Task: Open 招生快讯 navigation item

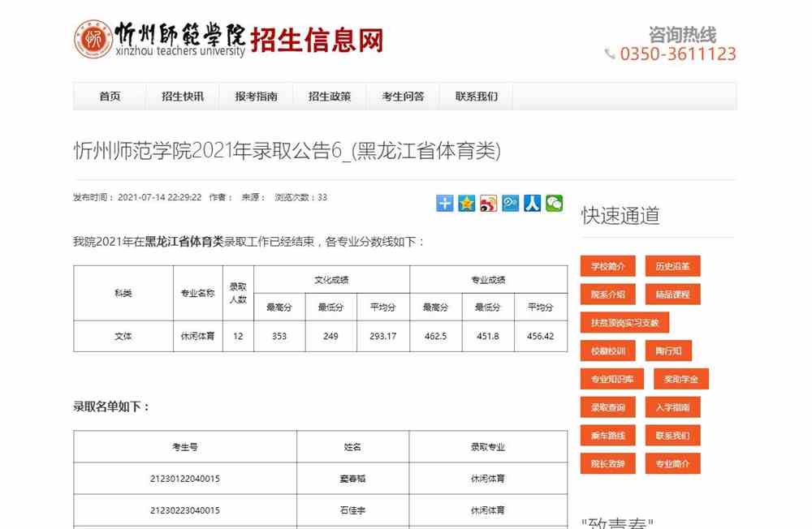Action: [x=183, y=97]
